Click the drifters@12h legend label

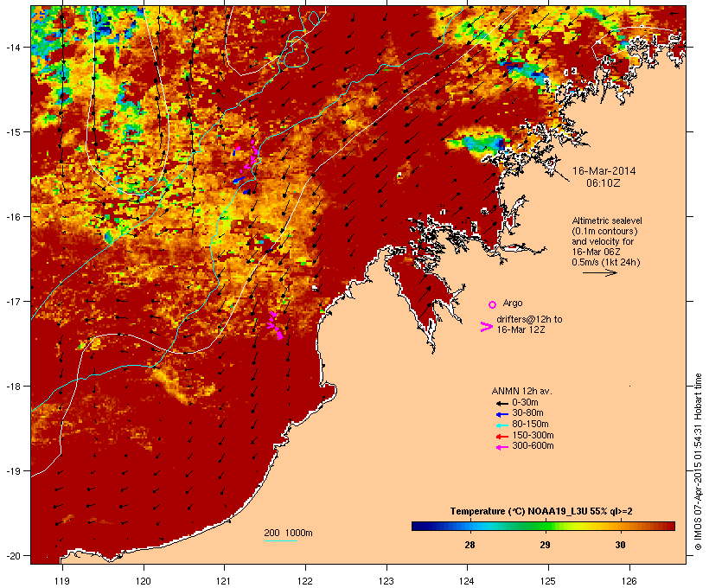click(529, 319)
